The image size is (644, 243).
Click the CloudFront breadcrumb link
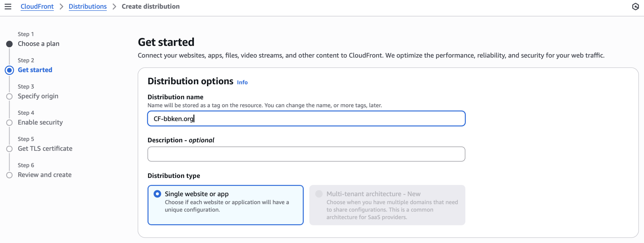37,7
